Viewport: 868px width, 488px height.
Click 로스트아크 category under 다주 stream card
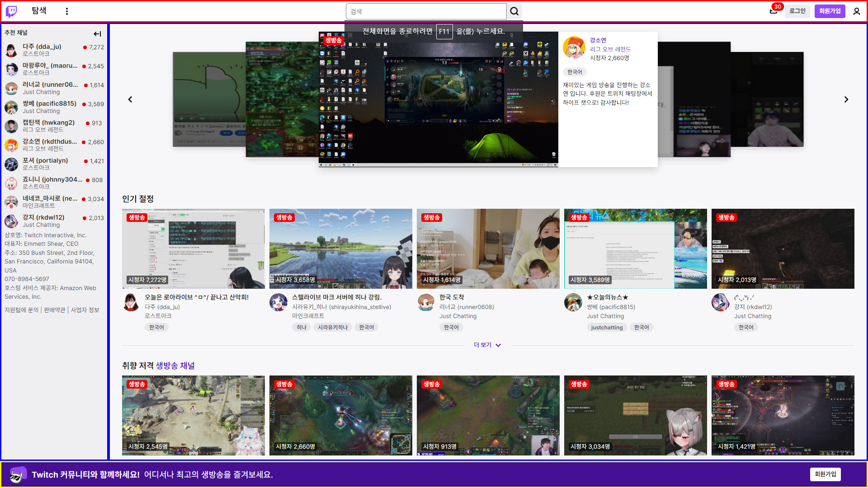pos(158,316)
